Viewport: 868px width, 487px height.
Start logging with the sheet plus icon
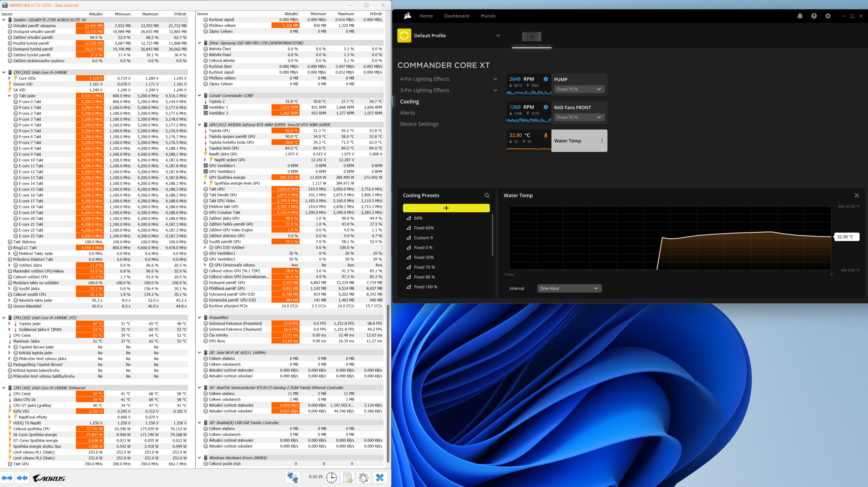[348, 478]
